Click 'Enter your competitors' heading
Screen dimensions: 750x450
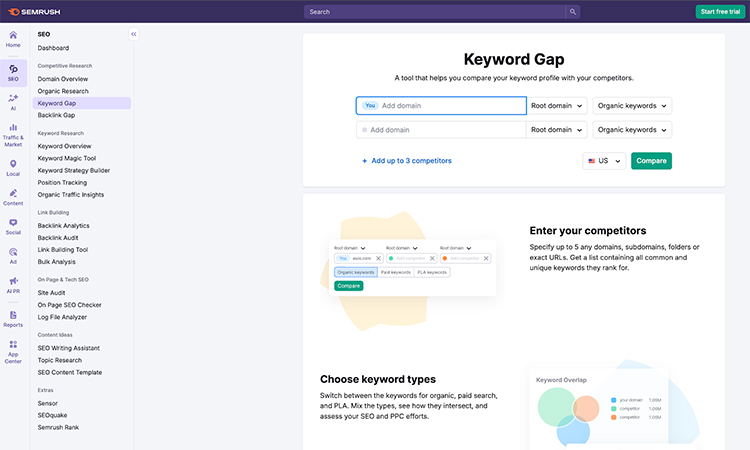(587, 231)
